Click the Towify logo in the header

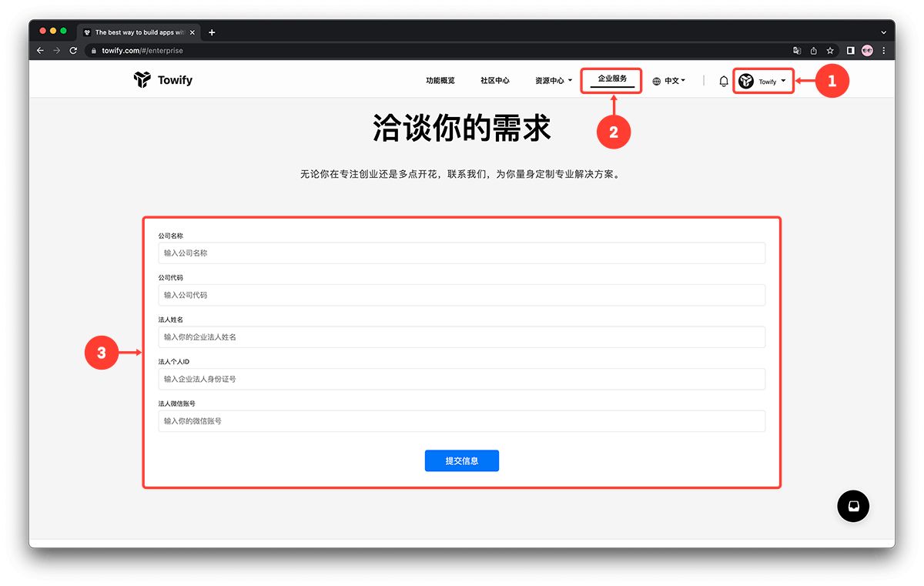(x=162, y=80)
